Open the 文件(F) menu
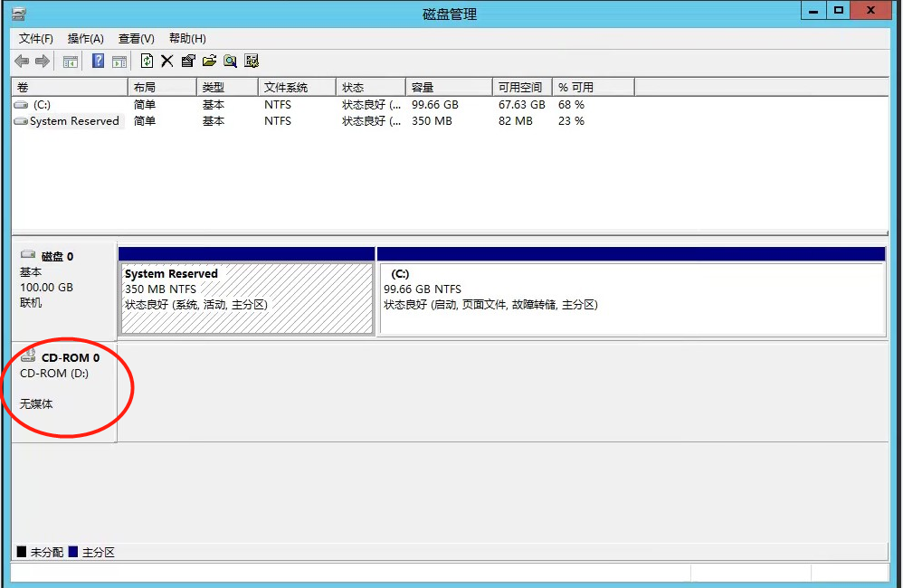 [35, 39]
